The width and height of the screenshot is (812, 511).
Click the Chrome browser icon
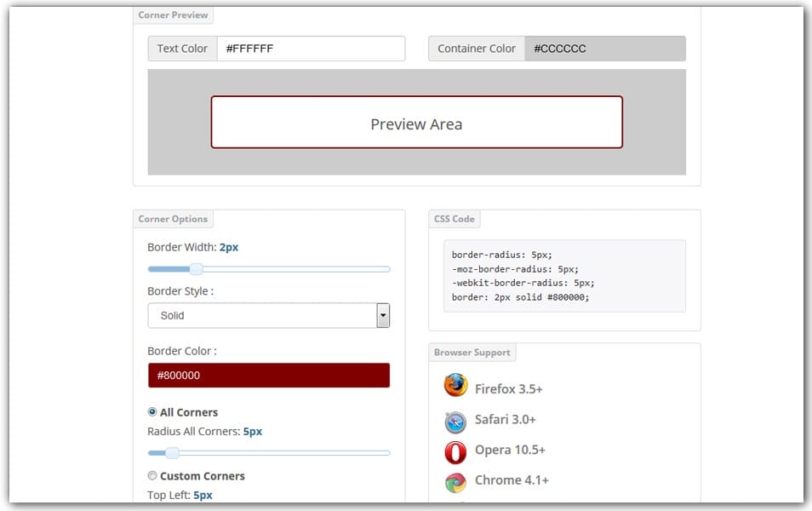click(x=455, y=482)
